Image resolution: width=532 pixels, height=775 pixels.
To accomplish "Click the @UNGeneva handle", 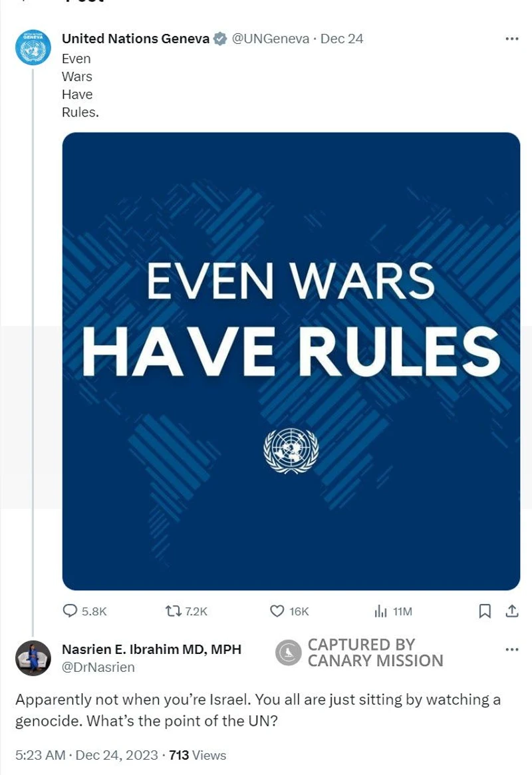I will [x=270, y=39].
